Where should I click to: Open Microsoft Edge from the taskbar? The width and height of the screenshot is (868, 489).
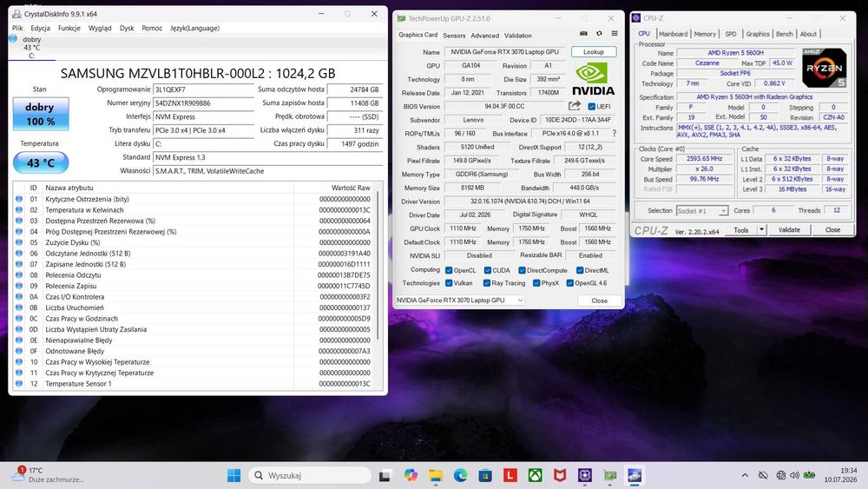click(x=461, y=475)
